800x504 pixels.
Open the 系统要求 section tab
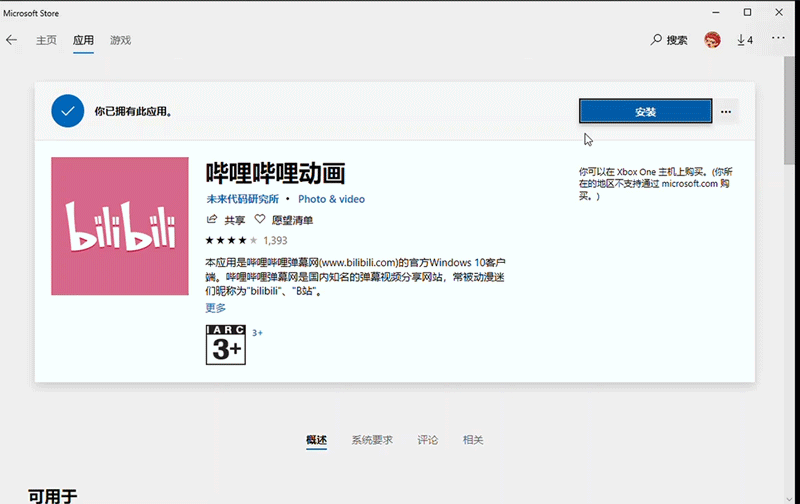(x=372, y=440)
